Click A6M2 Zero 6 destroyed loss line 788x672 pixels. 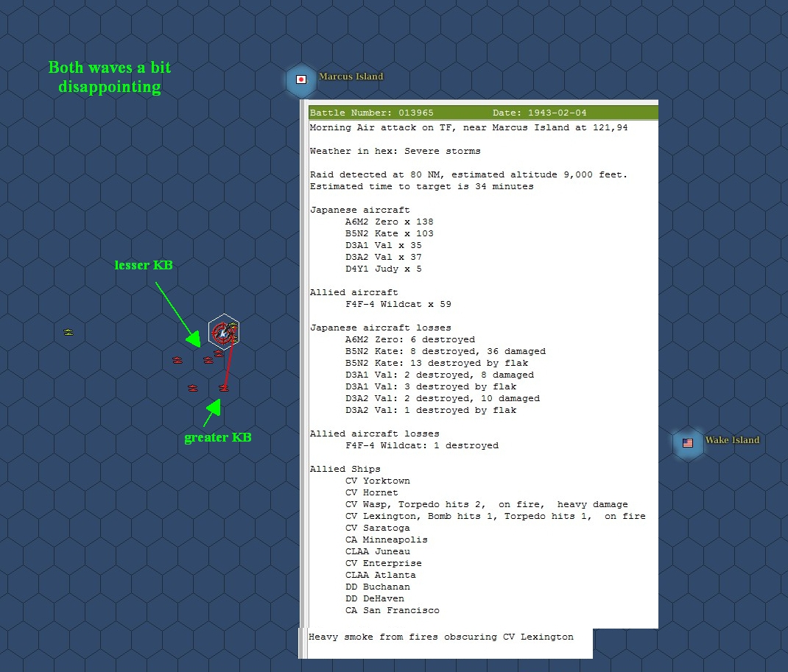coord(409,339)
